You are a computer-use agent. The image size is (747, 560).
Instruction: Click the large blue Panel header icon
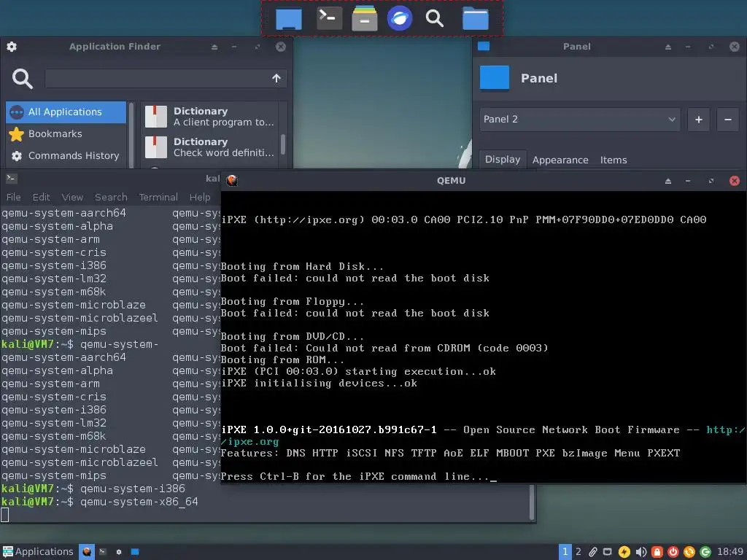(495, 78)
